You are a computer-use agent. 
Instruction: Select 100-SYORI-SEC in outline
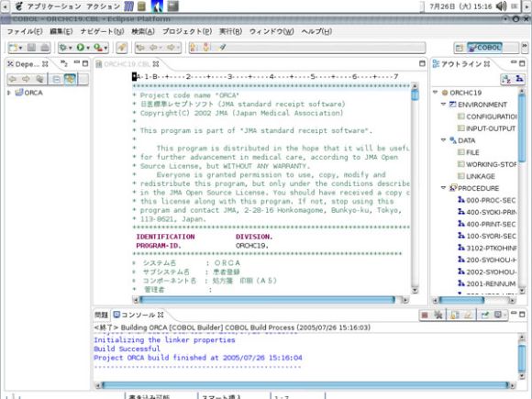click(487, 236)
